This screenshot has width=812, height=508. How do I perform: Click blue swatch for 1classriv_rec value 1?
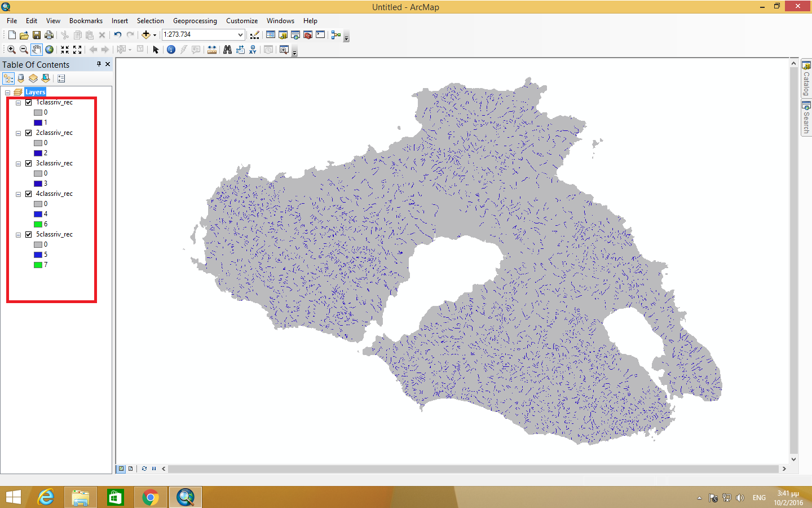[38, 122]
